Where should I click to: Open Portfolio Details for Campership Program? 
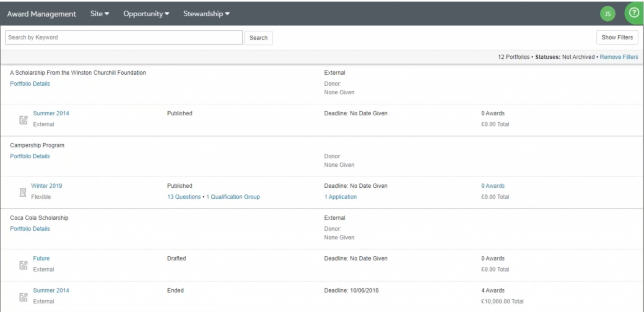30,156
